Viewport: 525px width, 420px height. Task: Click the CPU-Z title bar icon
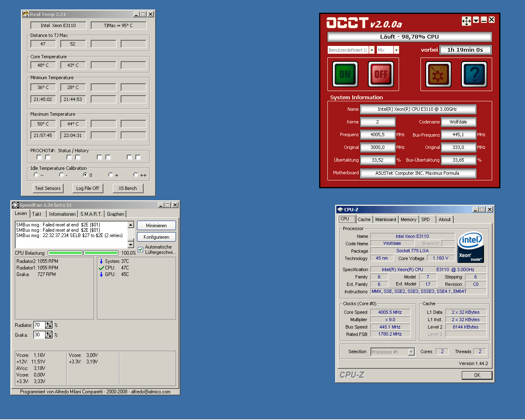pyautogui.click(x=340, y=209)
